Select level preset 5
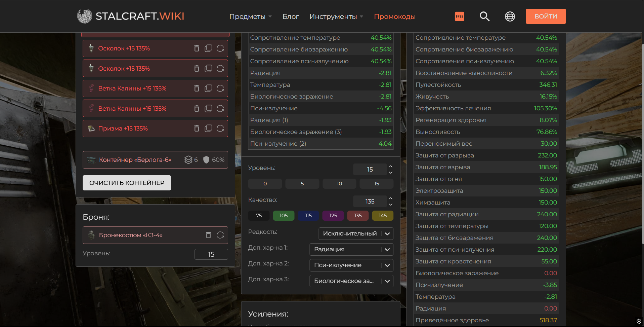This screenshot has width=644, height=327. 302,184
